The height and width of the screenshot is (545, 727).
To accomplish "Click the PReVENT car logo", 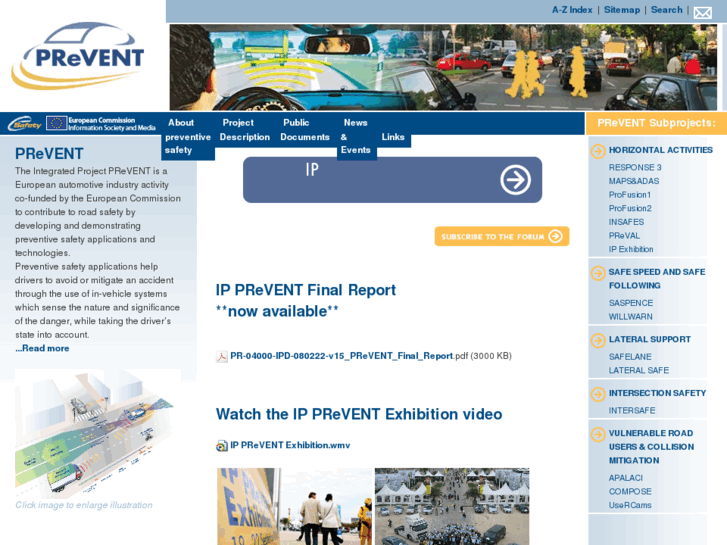I will [x=78, y=56].
